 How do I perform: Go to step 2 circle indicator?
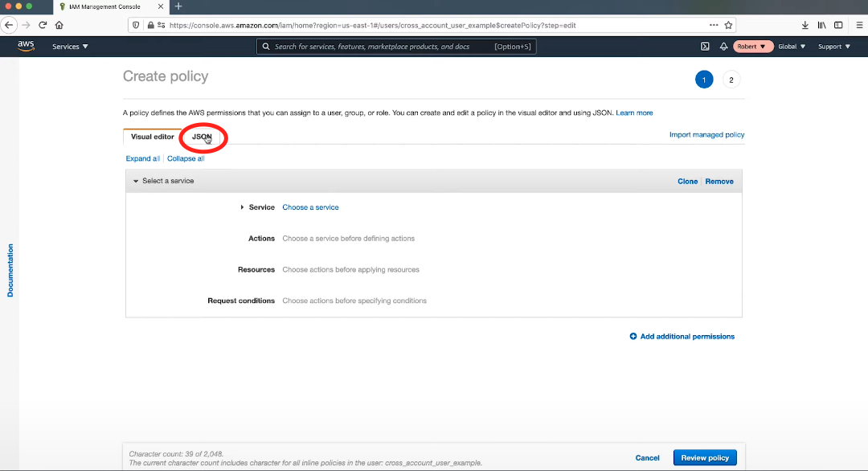[731, 80]
